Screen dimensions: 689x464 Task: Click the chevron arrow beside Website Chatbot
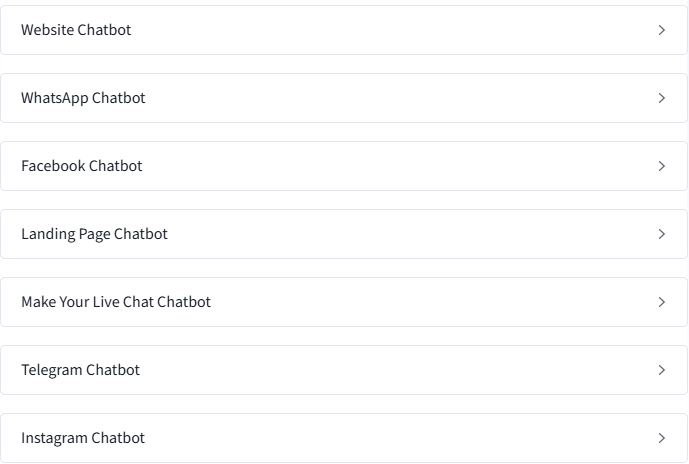[662, 30]
